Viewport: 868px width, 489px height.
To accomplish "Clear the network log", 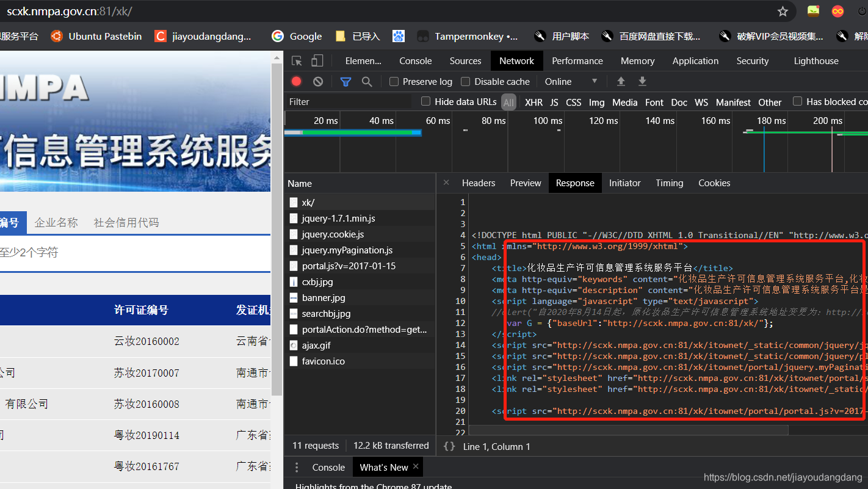I will [318, 81].
